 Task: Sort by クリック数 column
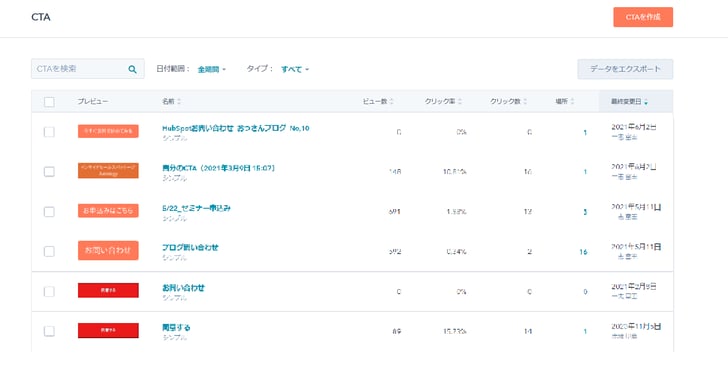[508, 101]
